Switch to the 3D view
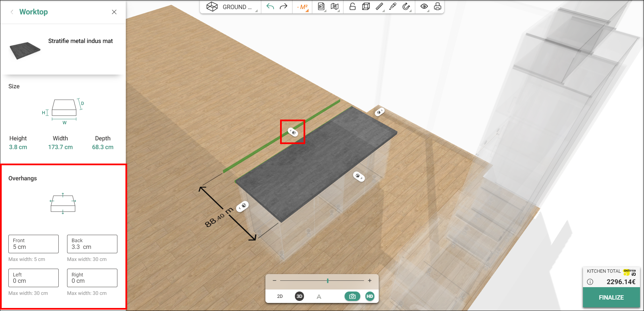644x311 pixels. [x=299, y=296]
